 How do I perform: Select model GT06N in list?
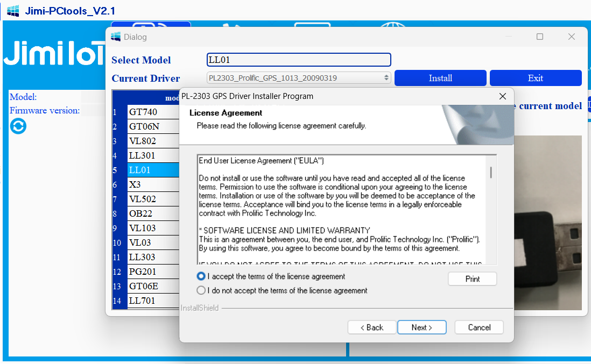tap(153, 126)
